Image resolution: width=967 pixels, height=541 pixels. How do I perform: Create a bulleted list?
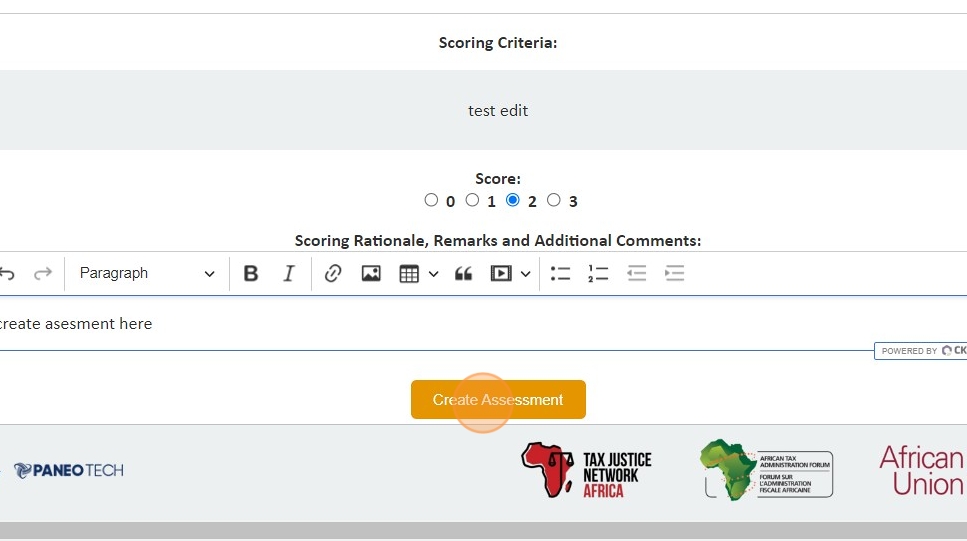coord(560,273)
